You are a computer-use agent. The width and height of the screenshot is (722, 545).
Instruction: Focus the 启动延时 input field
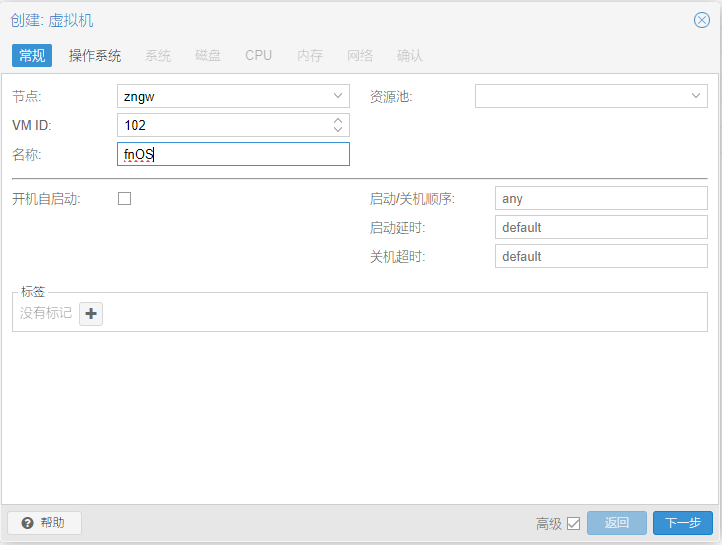600,227
